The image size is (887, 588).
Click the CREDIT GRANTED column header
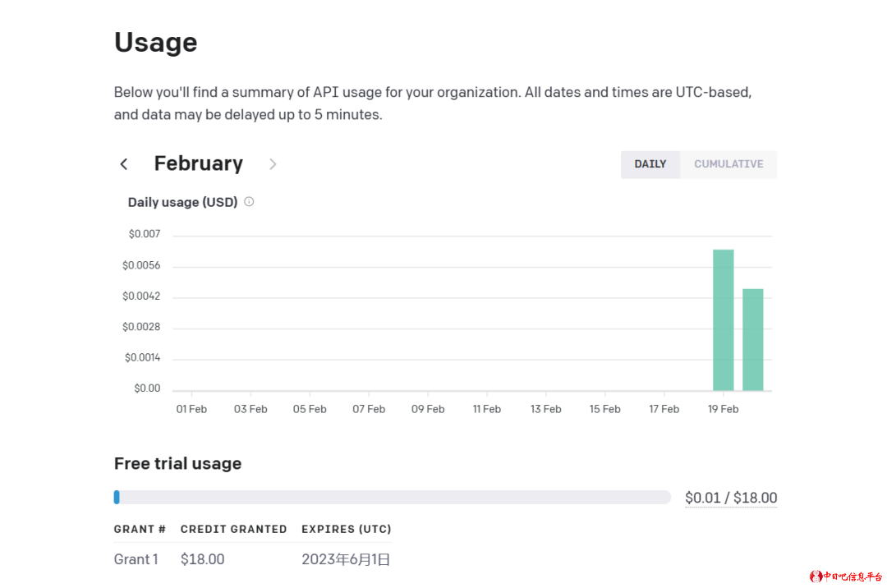click(233, 529)
